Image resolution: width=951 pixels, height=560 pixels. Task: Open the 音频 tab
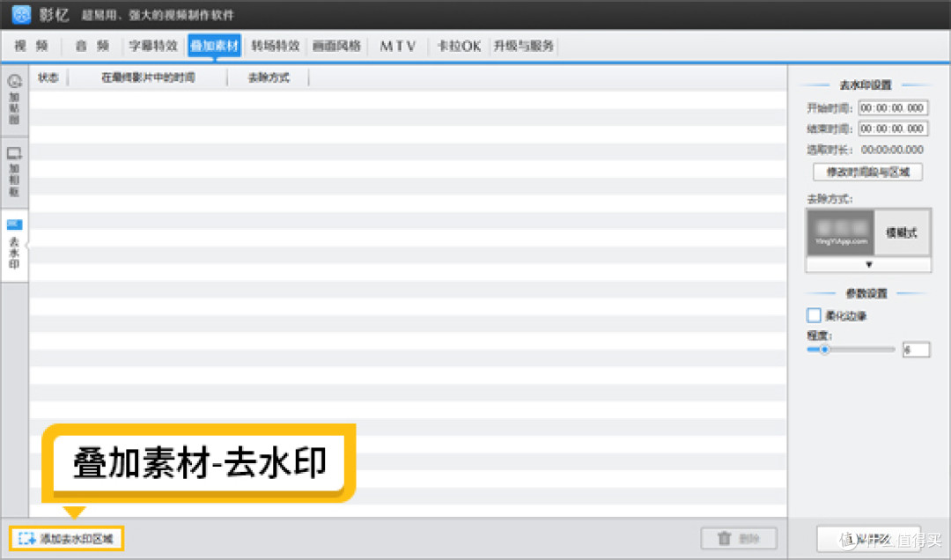[x=92, y=46]
